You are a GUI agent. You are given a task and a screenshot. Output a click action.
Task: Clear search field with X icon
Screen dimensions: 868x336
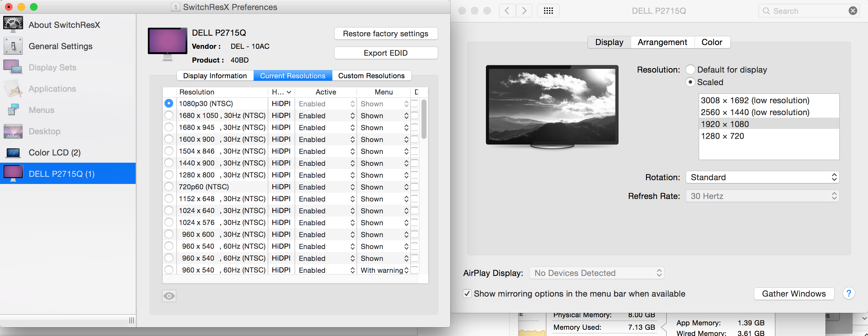click(852, 11)
